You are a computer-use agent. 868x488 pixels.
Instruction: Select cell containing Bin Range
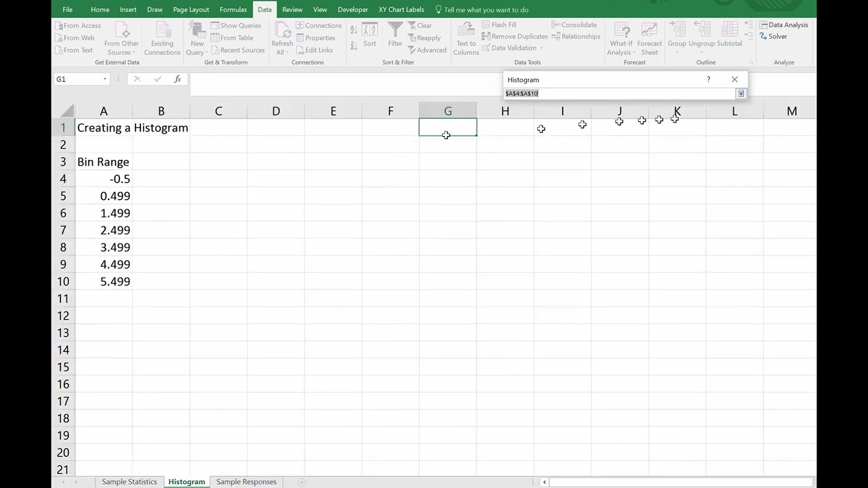tap(104, 162)
